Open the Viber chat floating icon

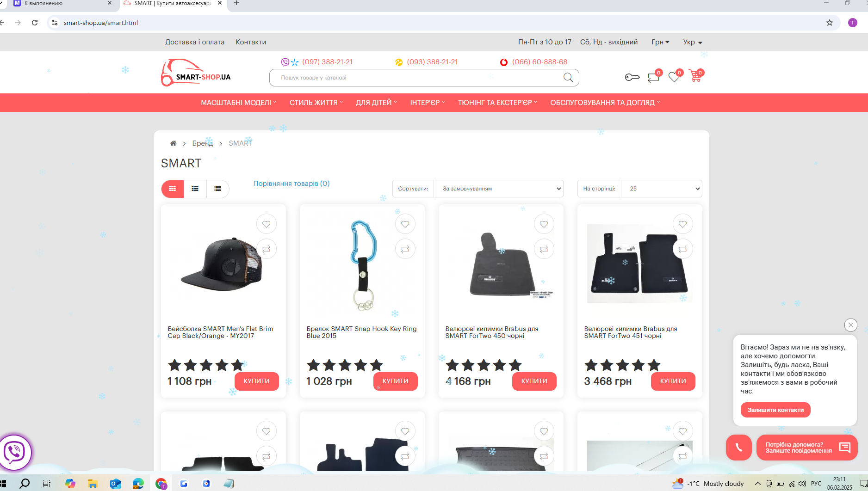click(15, 452)
